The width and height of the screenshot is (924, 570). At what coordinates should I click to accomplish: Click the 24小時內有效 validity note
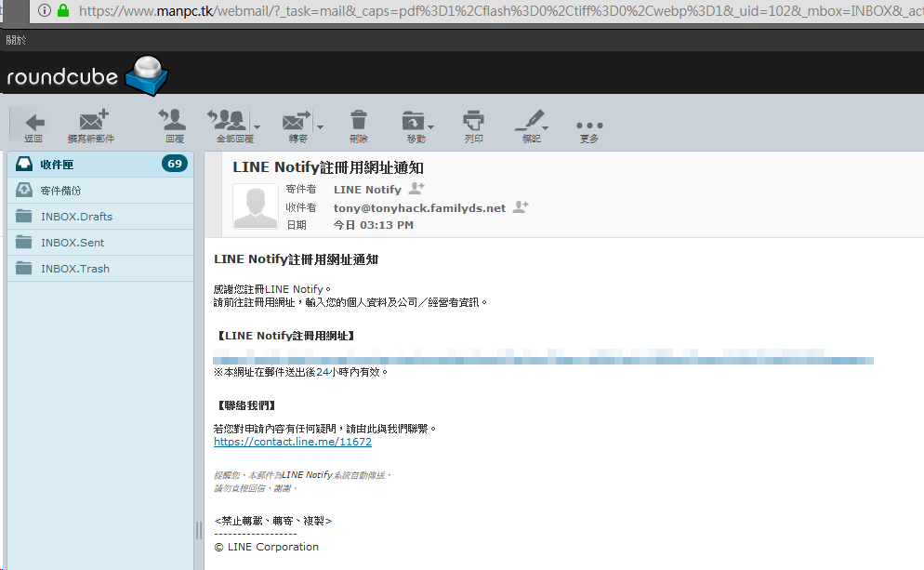pyautogui.click(x=301, y=373)
